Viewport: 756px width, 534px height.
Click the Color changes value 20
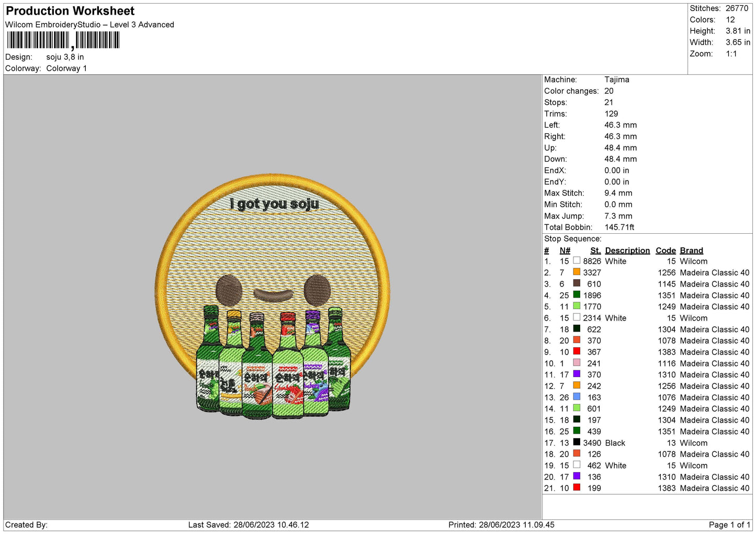tap(609, 91)
